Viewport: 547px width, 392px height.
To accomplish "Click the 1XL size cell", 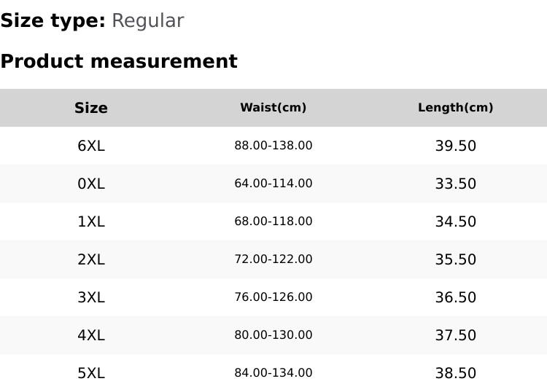I will pyautogui.click(x=91, y=222).
